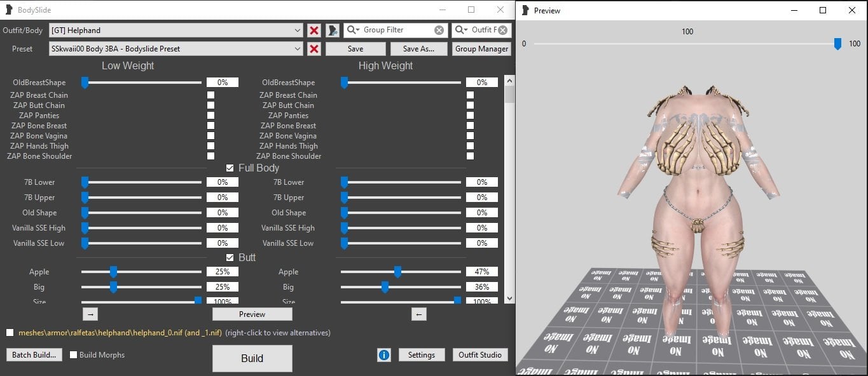Click the meshes\armor output path text
The image size is (868, 376).
pos(120,333)
